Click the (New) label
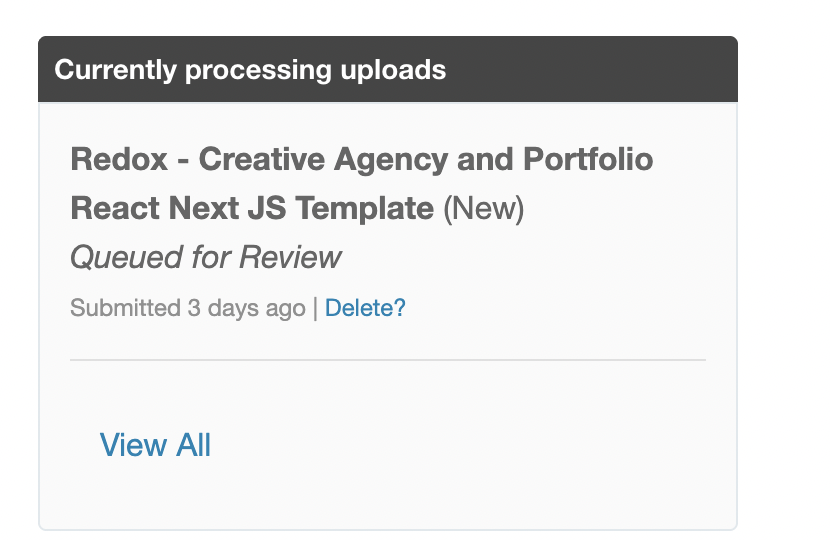Screen dimensions: 830x540 [483, 209]
